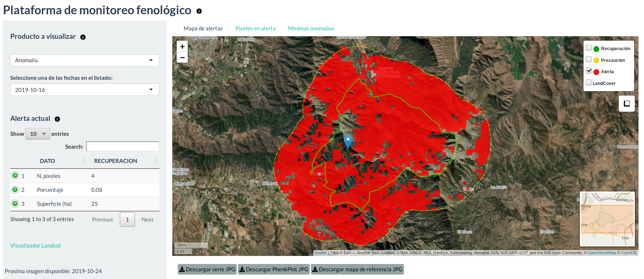Enable the Precaución layer checkbox

589,60
